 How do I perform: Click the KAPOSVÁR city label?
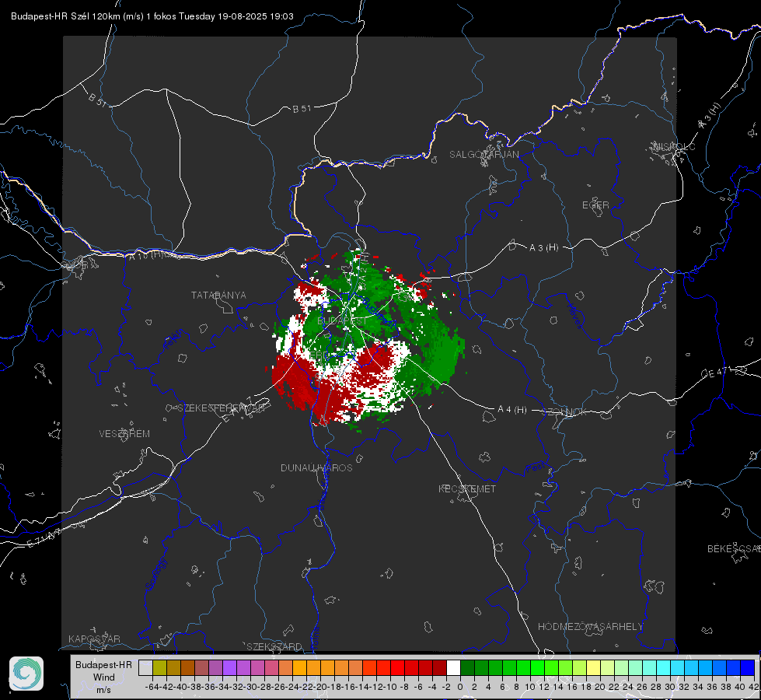click(94, 639)
